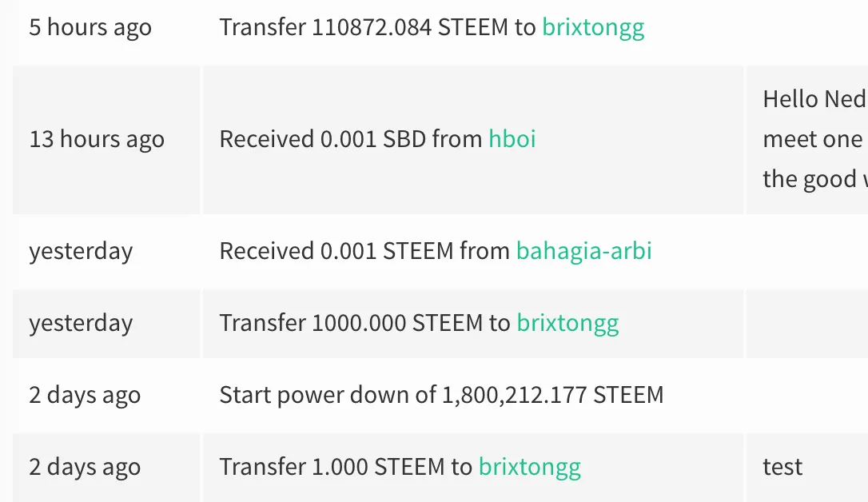Click "yesterday" timestamp beside the bahagia-arbi transaction
The height and width of the screenshot is (502, 868).
coord(81,252)
